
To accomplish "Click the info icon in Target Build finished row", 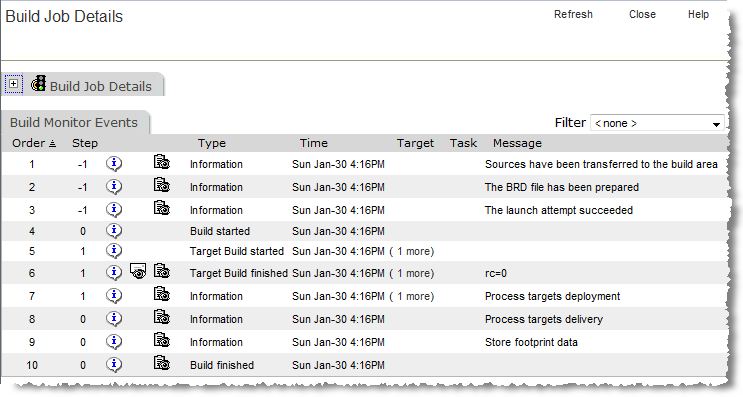I will pos(114,272).
